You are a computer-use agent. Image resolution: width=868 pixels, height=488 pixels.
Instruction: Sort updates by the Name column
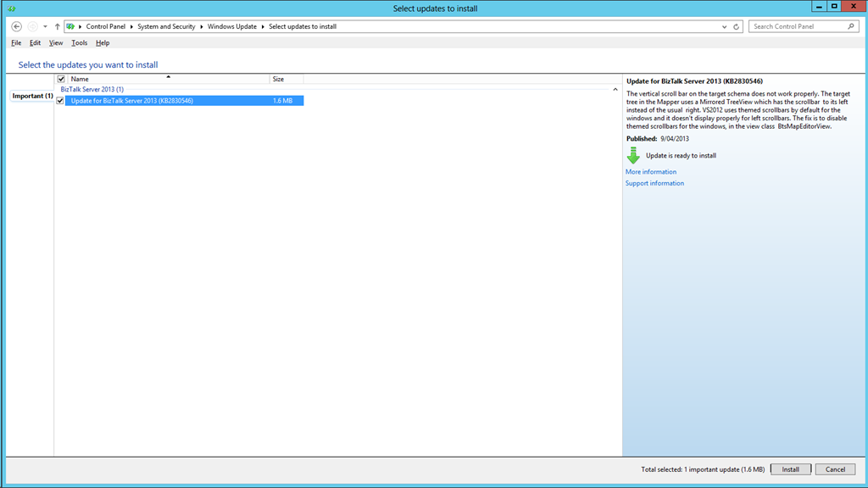[169, 79]
